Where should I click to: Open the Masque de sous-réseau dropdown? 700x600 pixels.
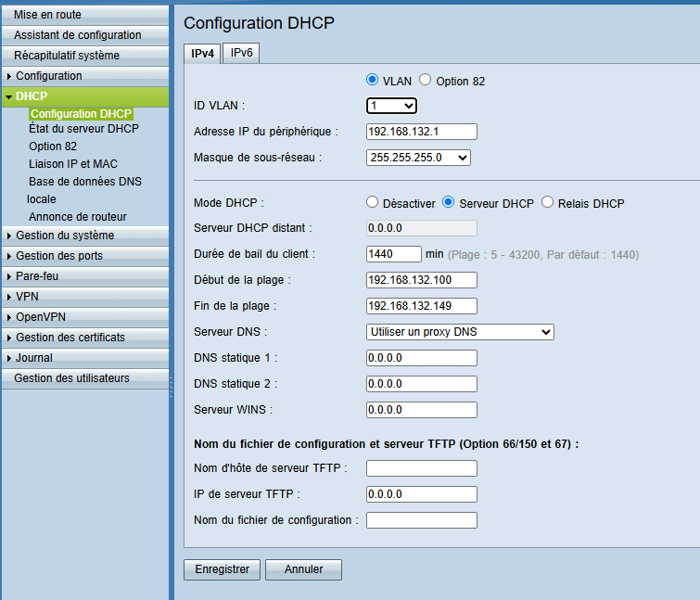(418, 158)
